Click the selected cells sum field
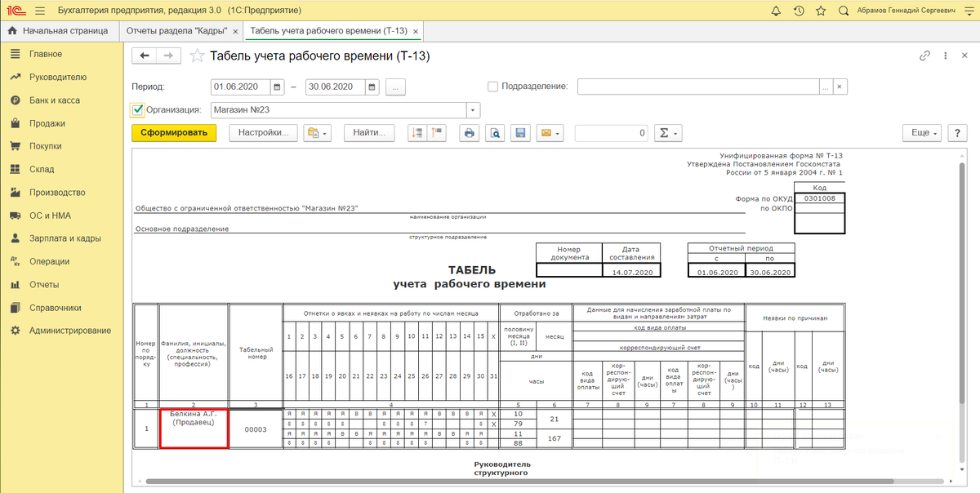980x493 pixels. (612, 133)
